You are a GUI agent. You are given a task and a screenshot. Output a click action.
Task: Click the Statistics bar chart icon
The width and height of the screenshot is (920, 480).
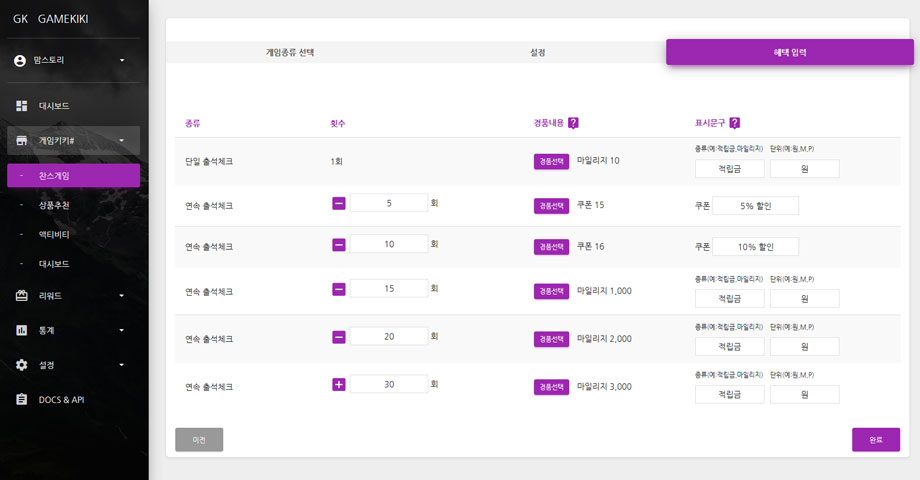click(21, 330)
